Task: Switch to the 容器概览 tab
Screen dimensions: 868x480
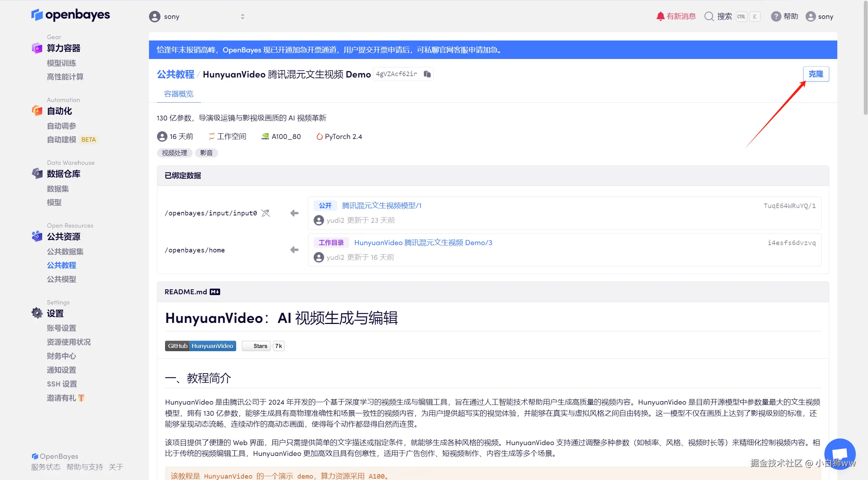Action: [x=179, y=94]
